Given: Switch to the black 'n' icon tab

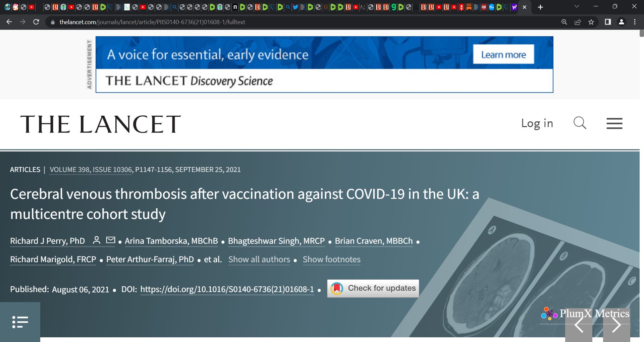Looking at the screenshot, I should [x=235, y=7].
